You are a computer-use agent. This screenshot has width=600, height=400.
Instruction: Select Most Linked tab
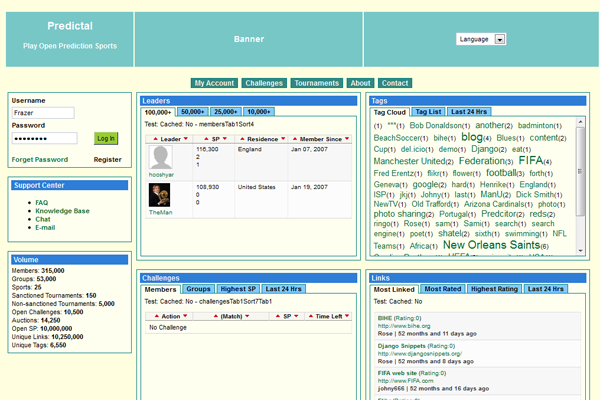pyautogui.click(x=394, y=289)
